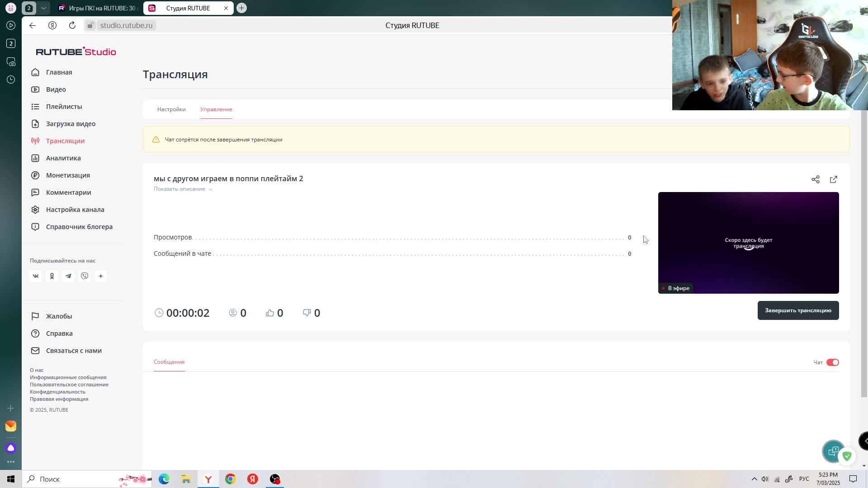This screenshot has height=488, width=868.
Task: Click the chart icon beside Аналитика
Action: coord(35,158)
